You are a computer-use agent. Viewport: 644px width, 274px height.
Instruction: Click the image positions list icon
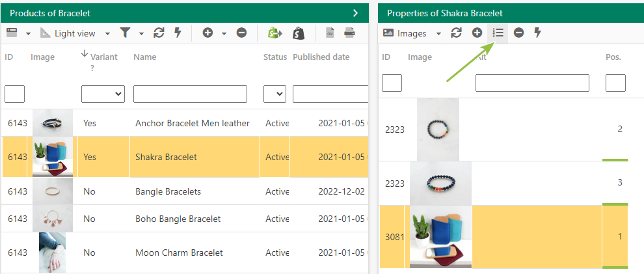tap(498, 33)
